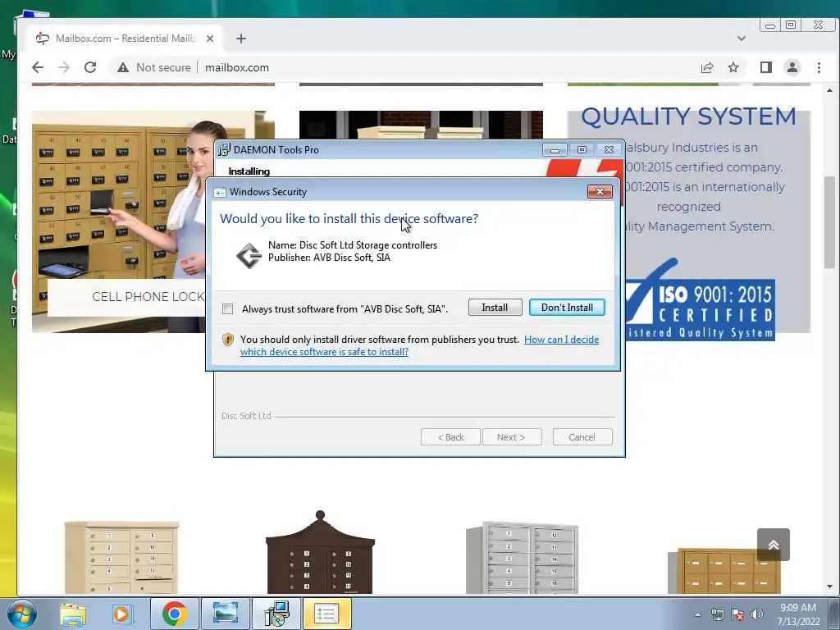
Task: Switch to Chrome in the taskbar
Action: pos(174,614)
